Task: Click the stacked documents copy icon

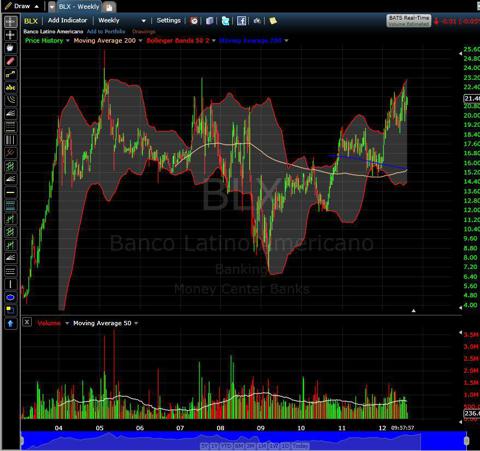Action: (x=209, y=21)
